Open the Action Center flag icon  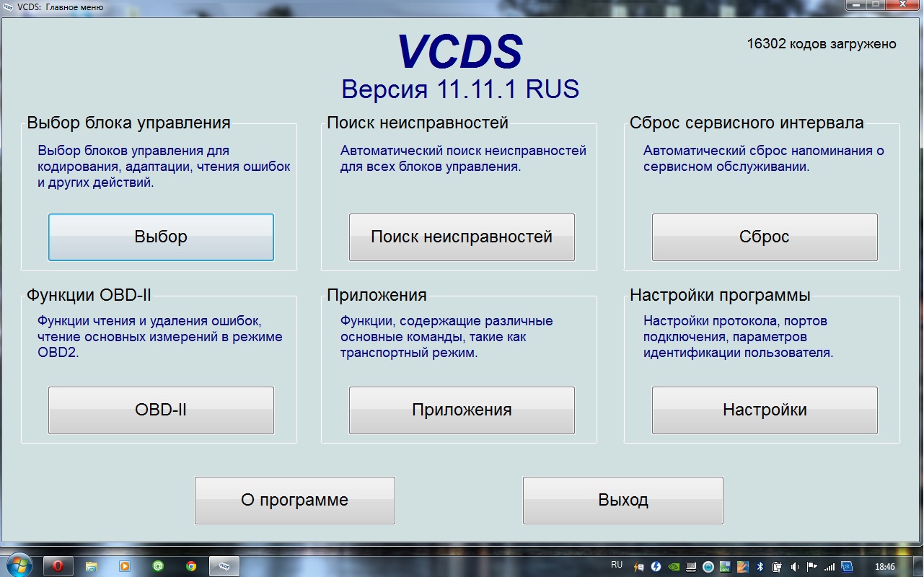point(811,567)
